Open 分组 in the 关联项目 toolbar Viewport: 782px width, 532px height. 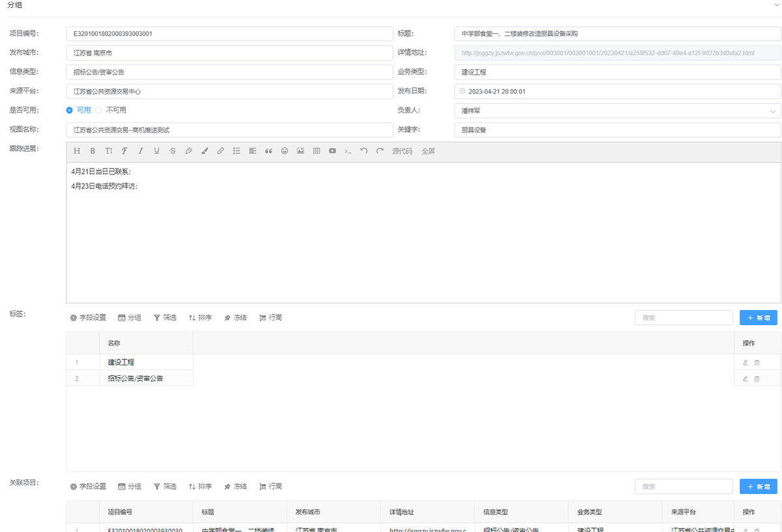point(130,486)
